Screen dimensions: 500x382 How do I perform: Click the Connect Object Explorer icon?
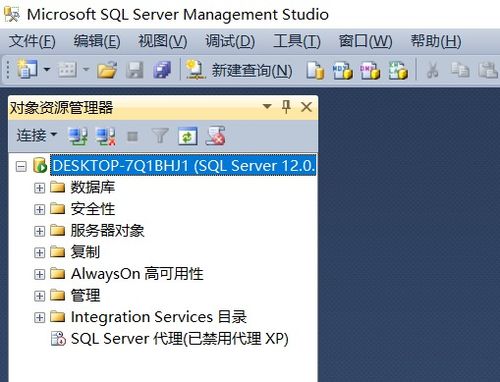(77, 136)
